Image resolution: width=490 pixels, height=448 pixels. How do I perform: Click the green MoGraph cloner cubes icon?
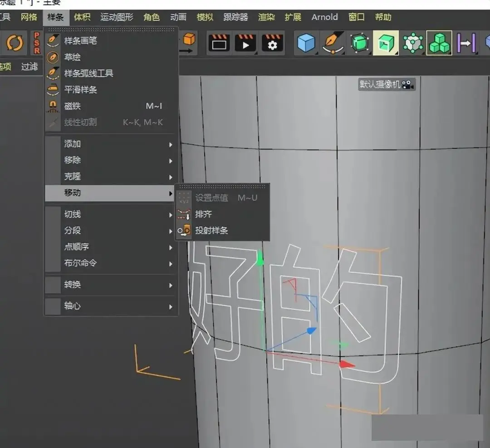pyautogui.click(x=439, y=44)
